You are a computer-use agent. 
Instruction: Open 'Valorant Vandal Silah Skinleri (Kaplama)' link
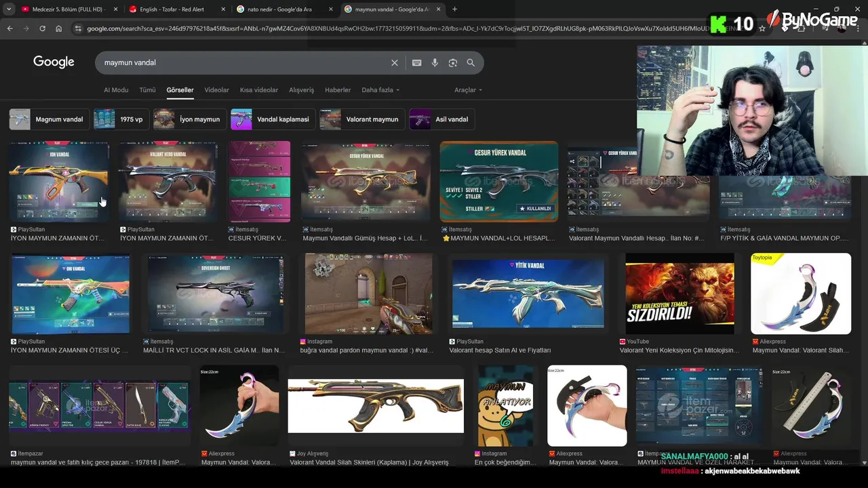(x=369, y=462)
